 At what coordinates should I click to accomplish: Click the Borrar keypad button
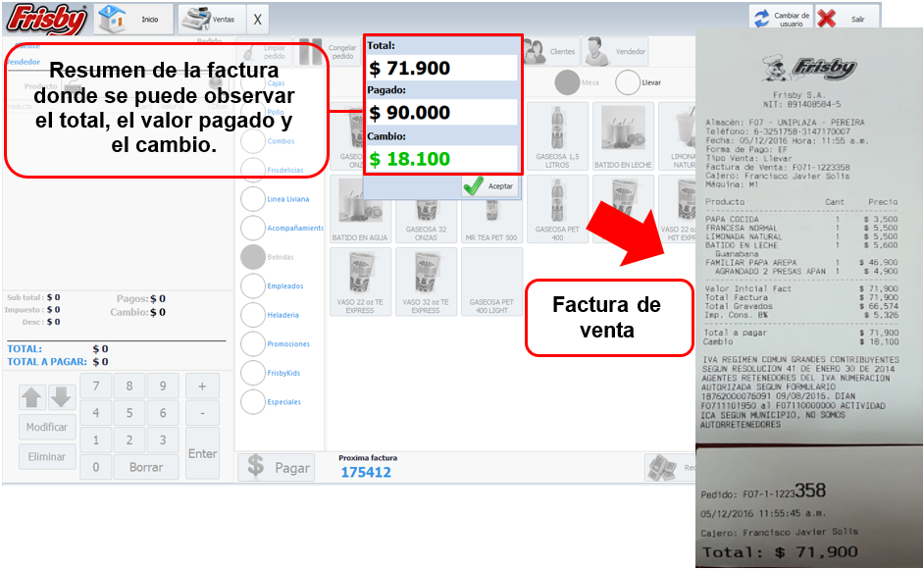(146, 467)
